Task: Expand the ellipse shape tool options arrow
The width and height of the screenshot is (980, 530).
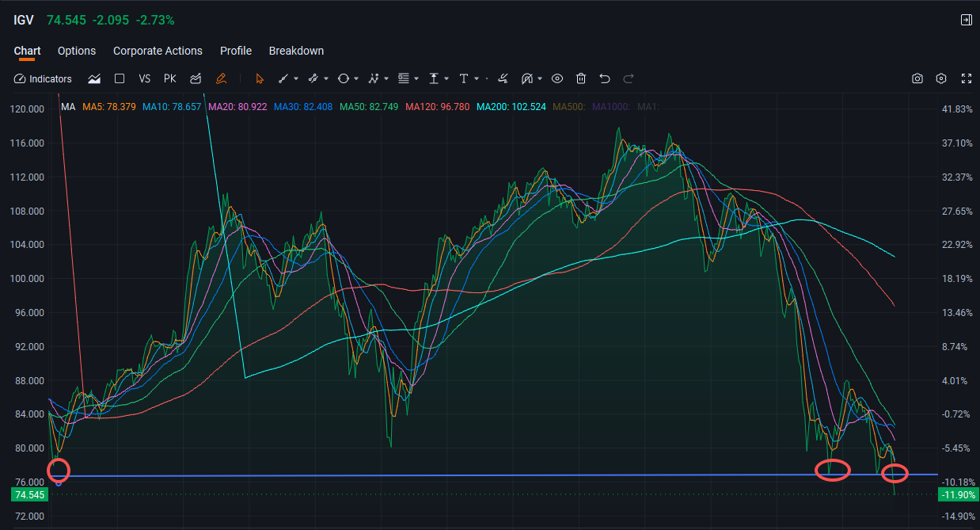Action: click(356, 78)
